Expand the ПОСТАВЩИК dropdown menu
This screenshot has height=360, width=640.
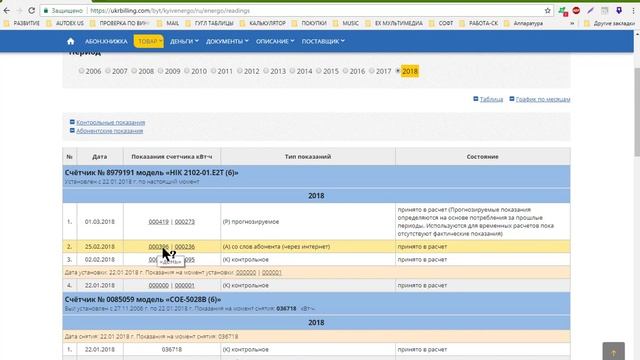(x=323, y=41)
